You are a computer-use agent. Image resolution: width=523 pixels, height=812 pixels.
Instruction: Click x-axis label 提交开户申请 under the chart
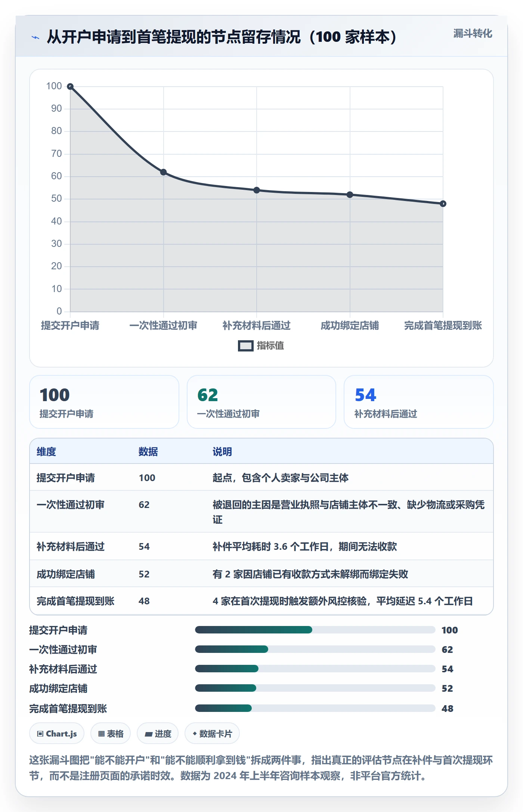[x=70, y=326]
